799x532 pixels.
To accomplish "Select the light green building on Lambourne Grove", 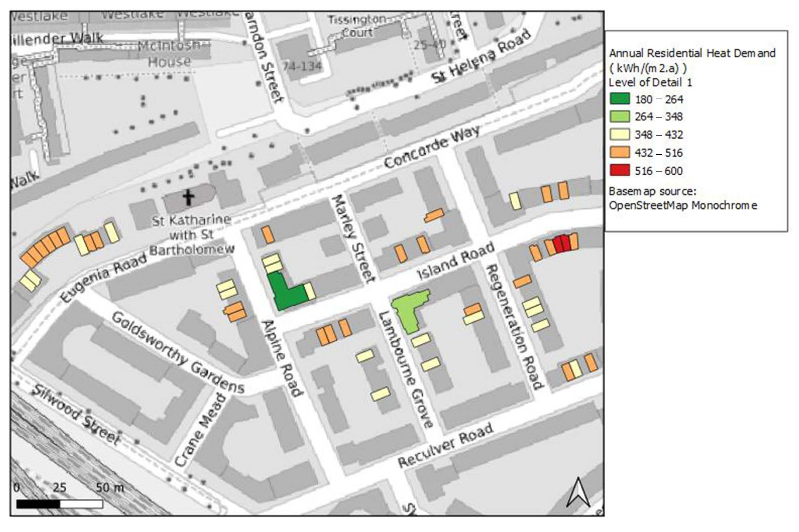I will pyautogui.click(x=410, y=310).
